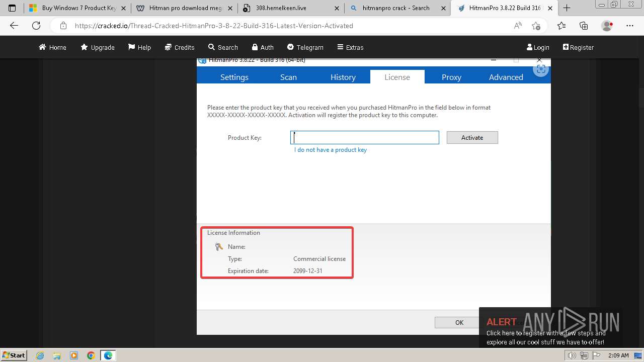Launch Internet Explorer from the taskbar

[40, 355]
